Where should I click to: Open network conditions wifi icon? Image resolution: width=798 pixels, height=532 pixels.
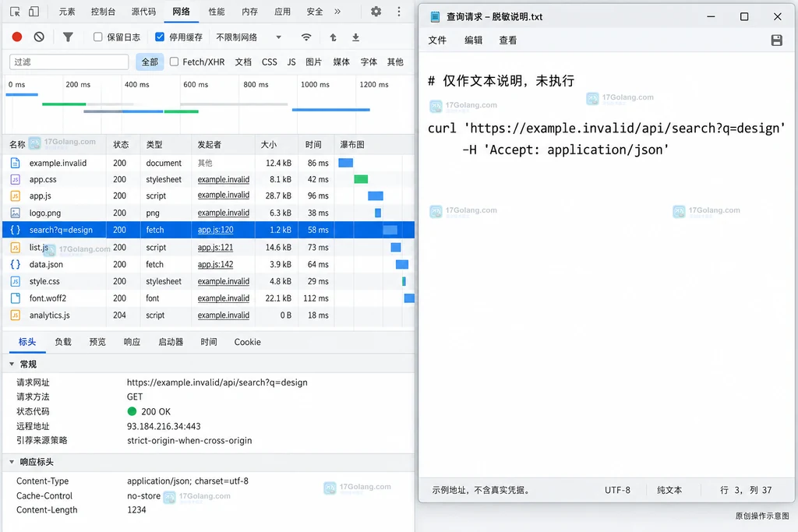point(305,37)
